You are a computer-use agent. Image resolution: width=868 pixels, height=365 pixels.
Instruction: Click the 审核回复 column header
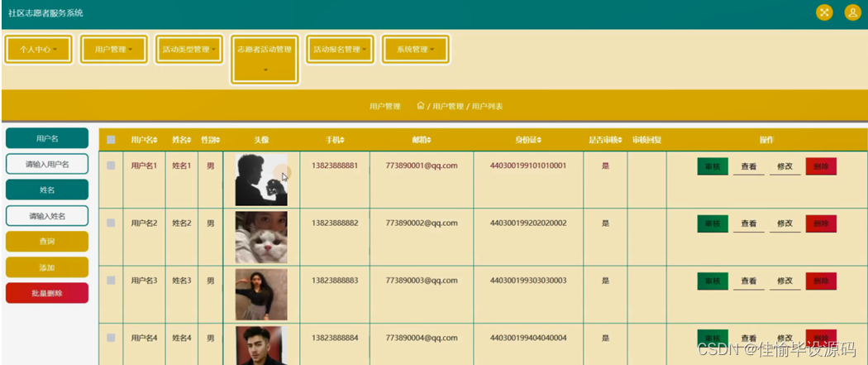(646, 140)
